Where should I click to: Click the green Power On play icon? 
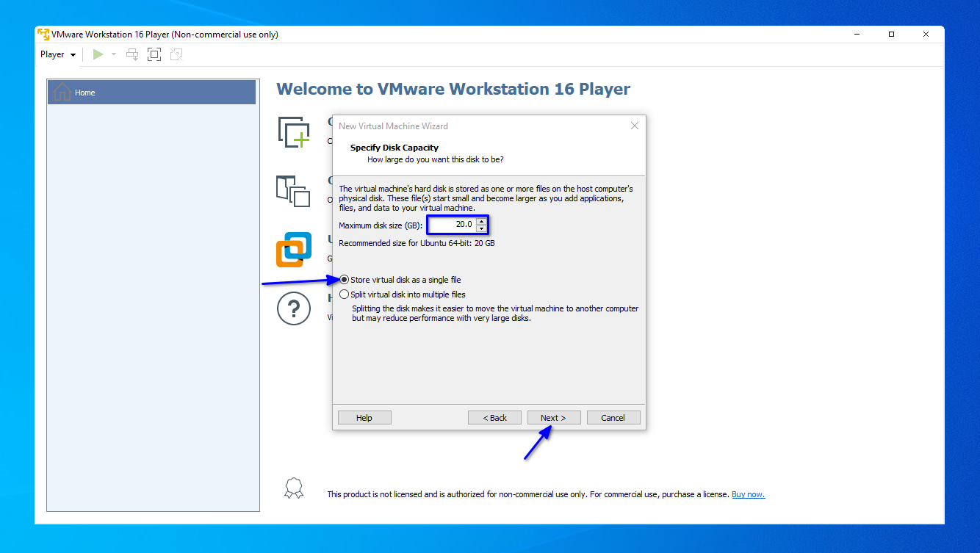click(98, 54)
